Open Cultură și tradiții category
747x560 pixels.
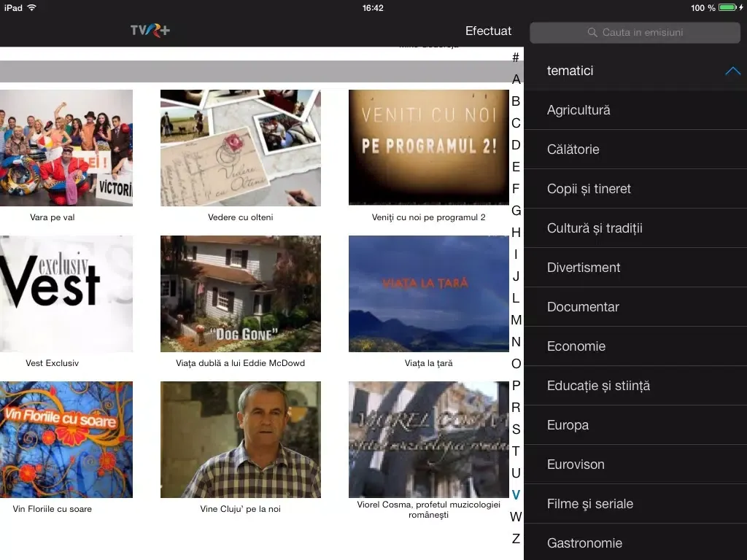(x=635, y=228)
